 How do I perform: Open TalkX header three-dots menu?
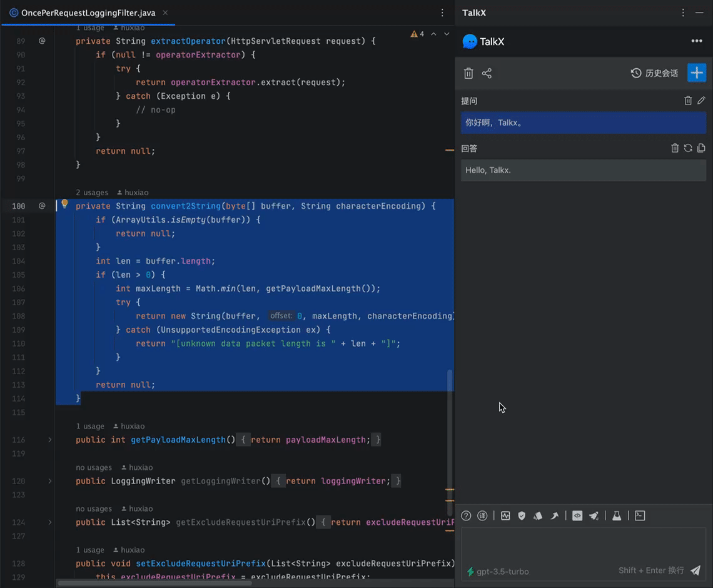(697, 41)
